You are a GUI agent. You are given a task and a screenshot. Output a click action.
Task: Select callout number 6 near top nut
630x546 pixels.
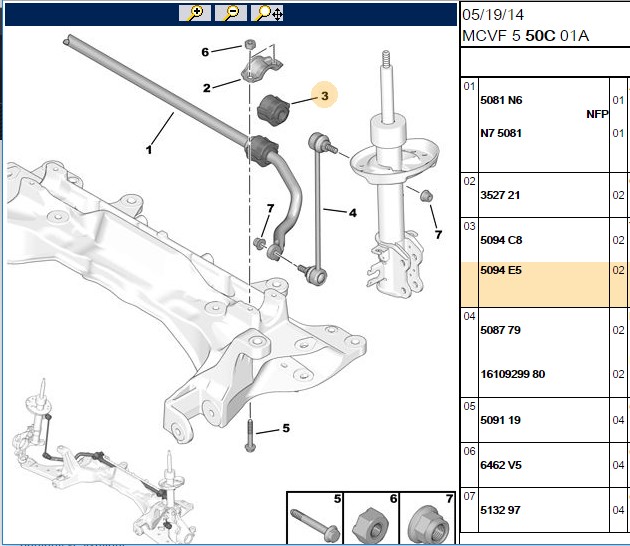(205, 52)
